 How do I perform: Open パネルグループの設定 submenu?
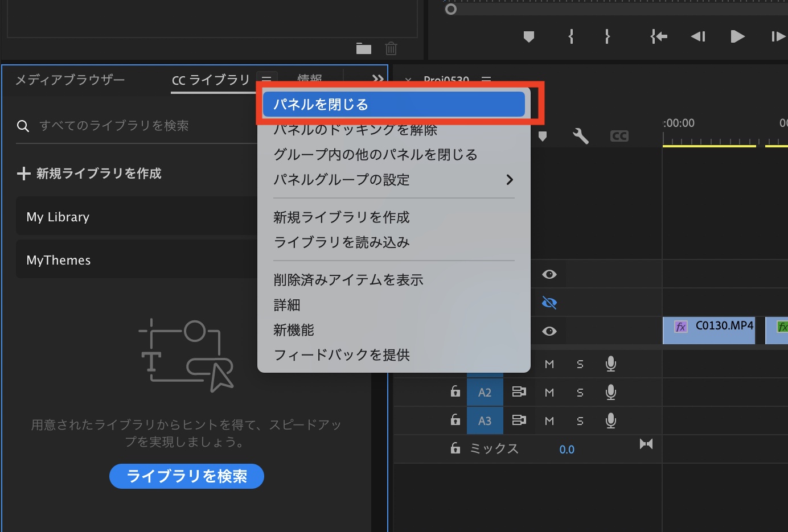point(393,180)
